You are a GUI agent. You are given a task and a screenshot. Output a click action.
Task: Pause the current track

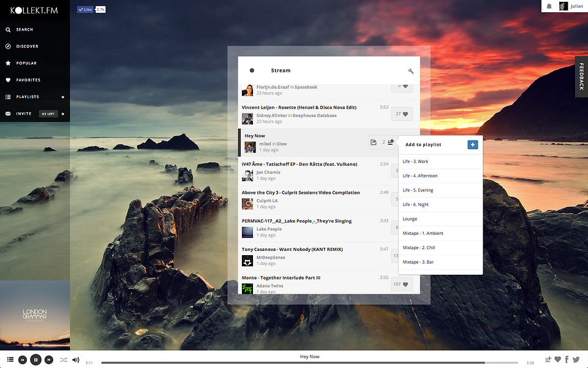coord(36,360)
